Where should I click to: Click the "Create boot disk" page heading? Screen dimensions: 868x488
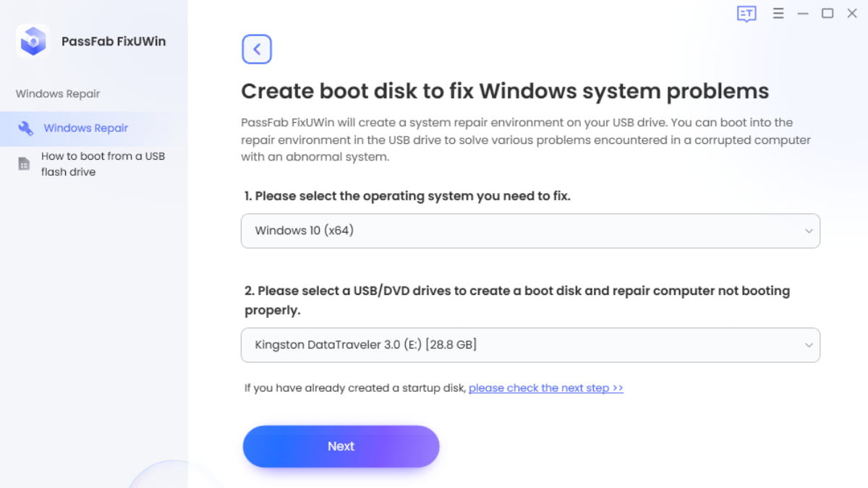tap(504, 92)
